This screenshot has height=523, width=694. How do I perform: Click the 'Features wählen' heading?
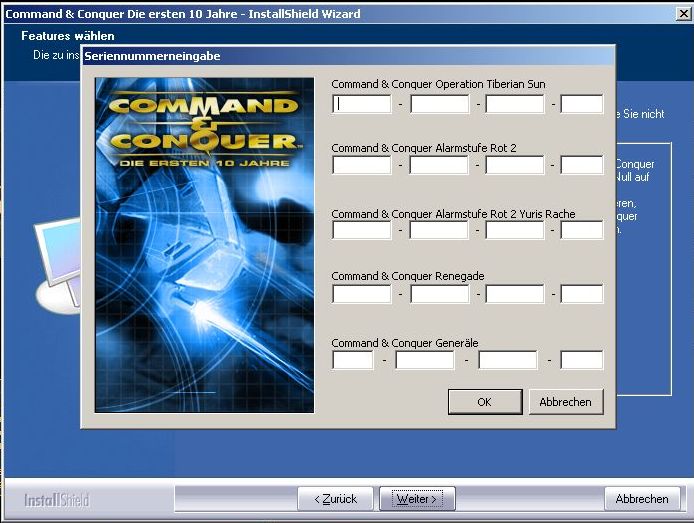(x=68, y=36)
